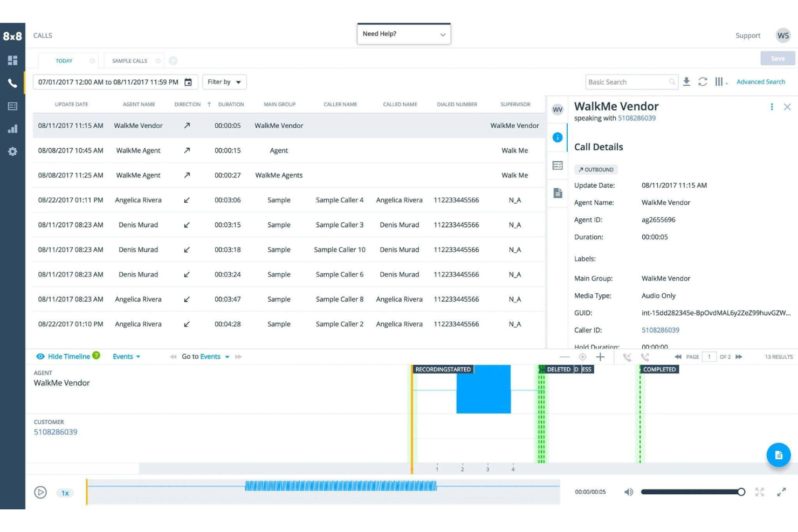Select the DELETED timeline marker
The image size is (798, 532).
(559, 369)
